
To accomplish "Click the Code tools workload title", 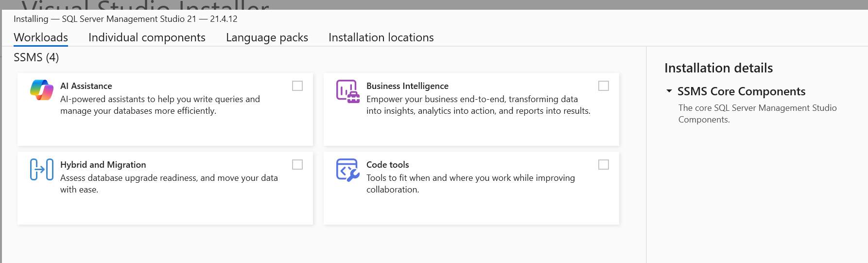I will coord(388,165).
